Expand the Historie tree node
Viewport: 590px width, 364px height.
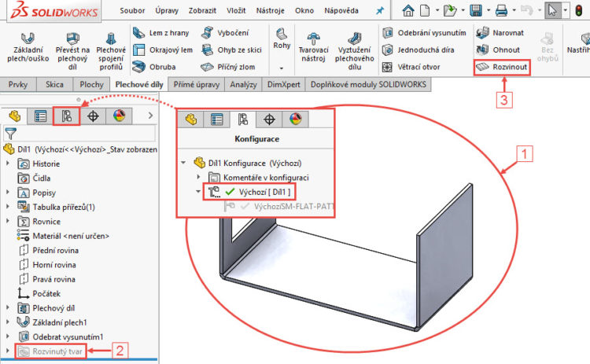[8, 164]
